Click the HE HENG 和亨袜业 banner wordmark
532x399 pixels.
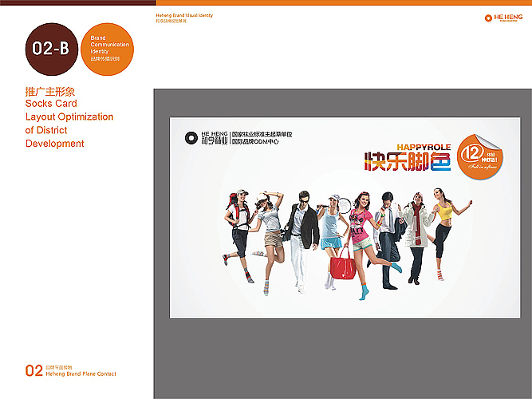214,138
